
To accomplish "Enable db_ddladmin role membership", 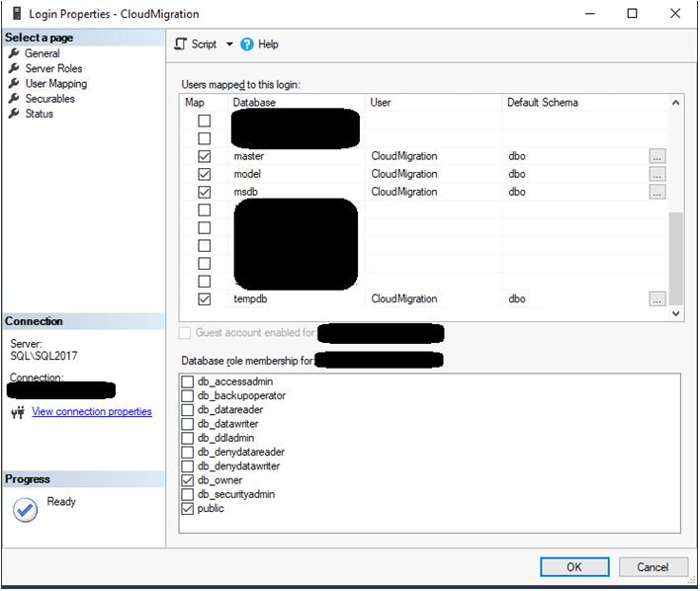I will 188,438.
